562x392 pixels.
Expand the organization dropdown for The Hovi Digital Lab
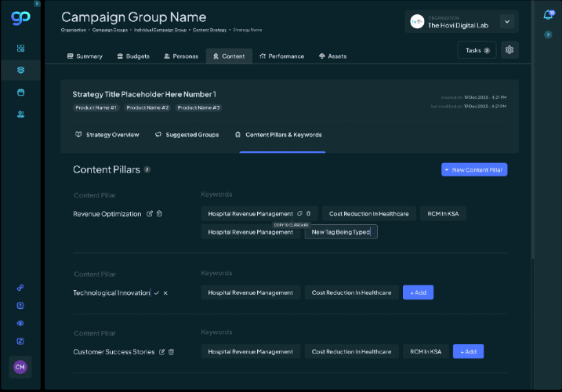[x=506, y=22]
